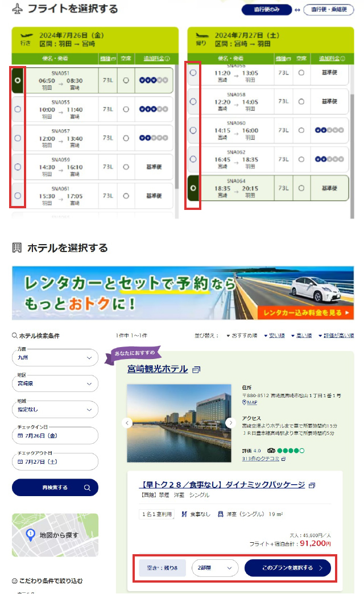Click building icon beside ホテルを選択する
This screenshot has width=364, height=594.
point(17,247)
